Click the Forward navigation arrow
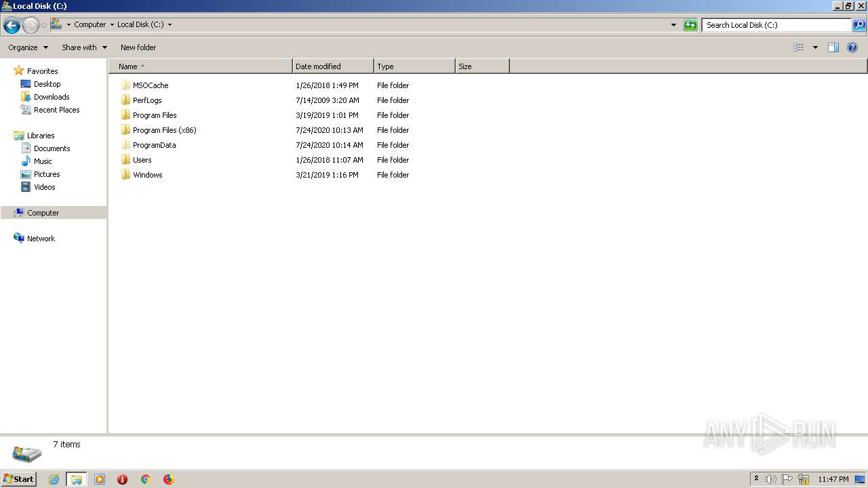Screen dimensions: 868x488 coord(31,26)
